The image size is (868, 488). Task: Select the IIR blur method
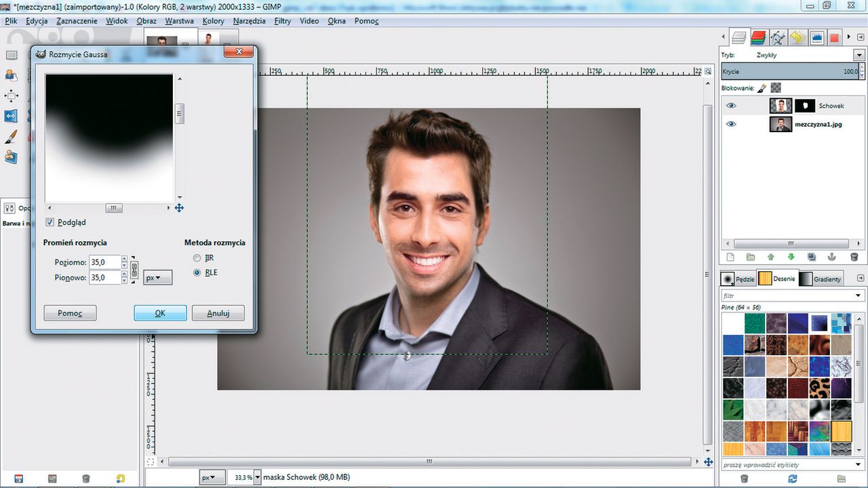click(197, 258)
